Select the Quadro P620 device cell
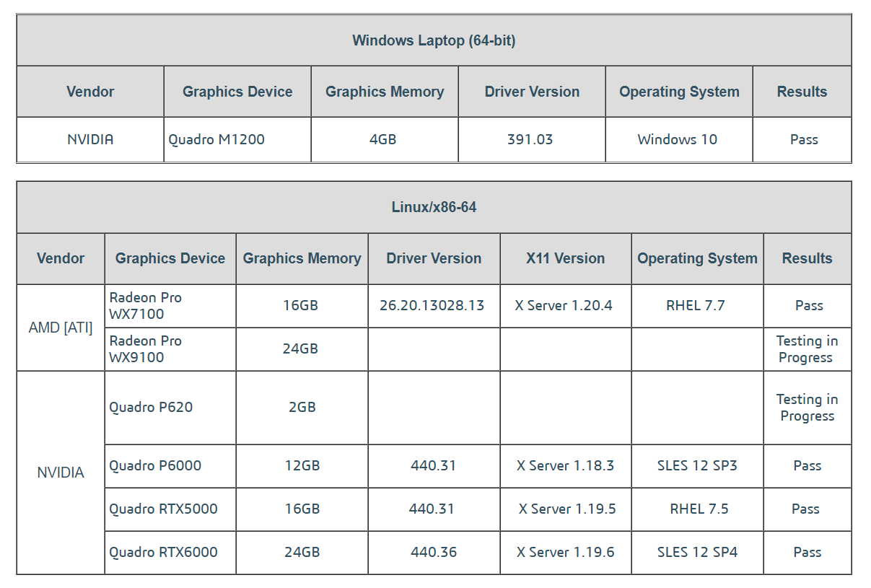Viewport: 871px width, 588px height. [170, 408]
